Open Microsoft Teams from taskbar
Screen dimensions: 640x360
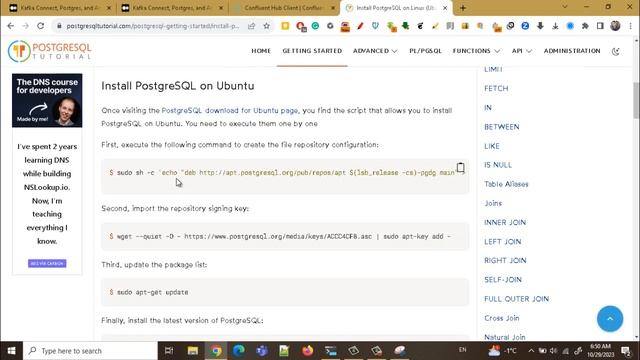(262, 351)
